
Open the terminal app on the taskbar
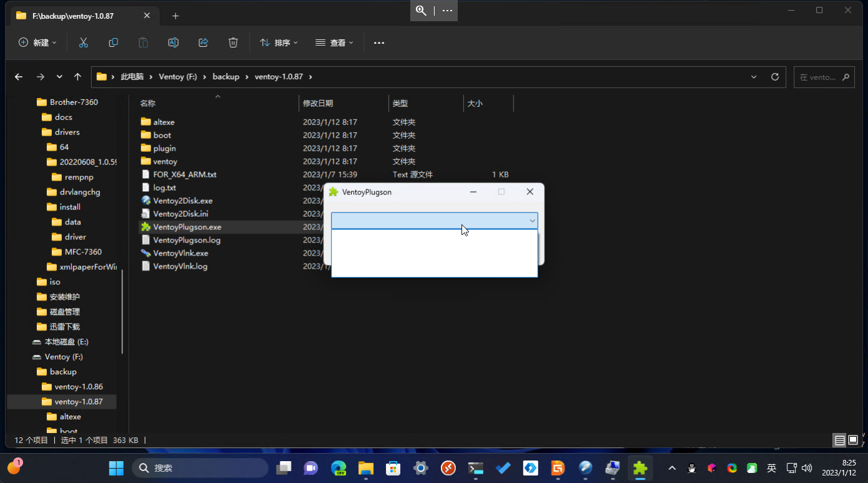point(476,468)
